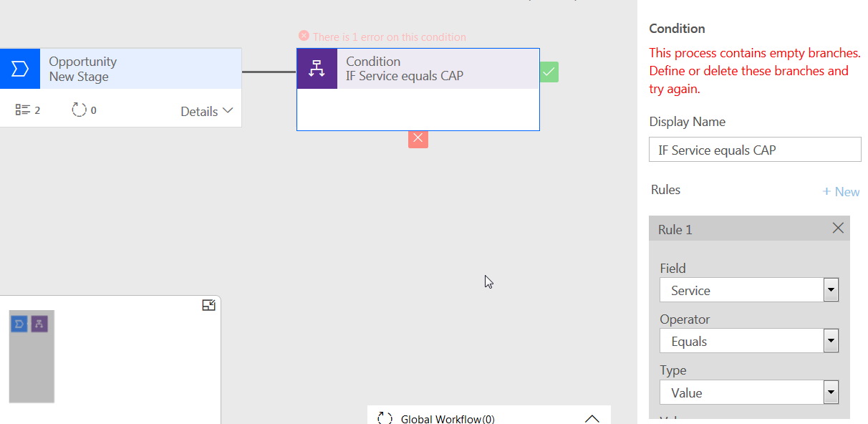Screen dimensions: 868x424
Task: Expand the Global Workflow panel chevron
Action: pyautogui.click(x=592, y=418)
